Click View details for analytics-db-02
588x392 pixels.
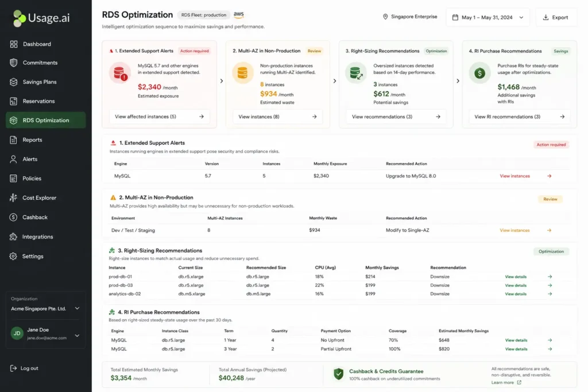click(516, 294)
